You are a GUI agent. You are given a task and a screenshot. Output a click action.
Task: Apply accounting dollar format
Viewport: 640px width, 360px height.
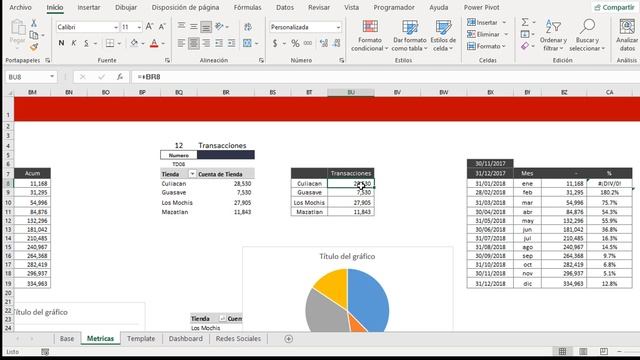275,43
